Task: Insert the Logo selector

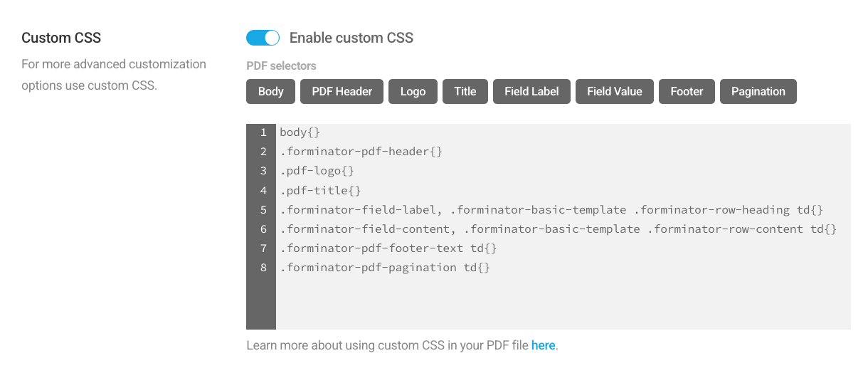Action: coord(413,91)
